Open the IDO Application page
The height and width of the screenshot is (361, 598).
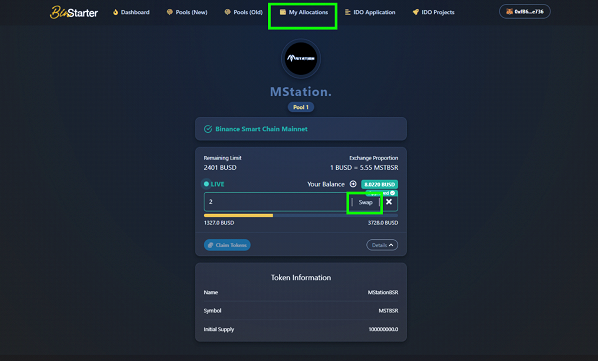pyautogui.click(x=370, y=12)
